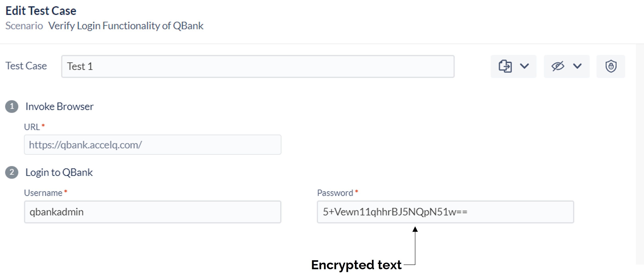644x280 pixels.
Task: Click the Scenario label text
Action: point(24,26)
